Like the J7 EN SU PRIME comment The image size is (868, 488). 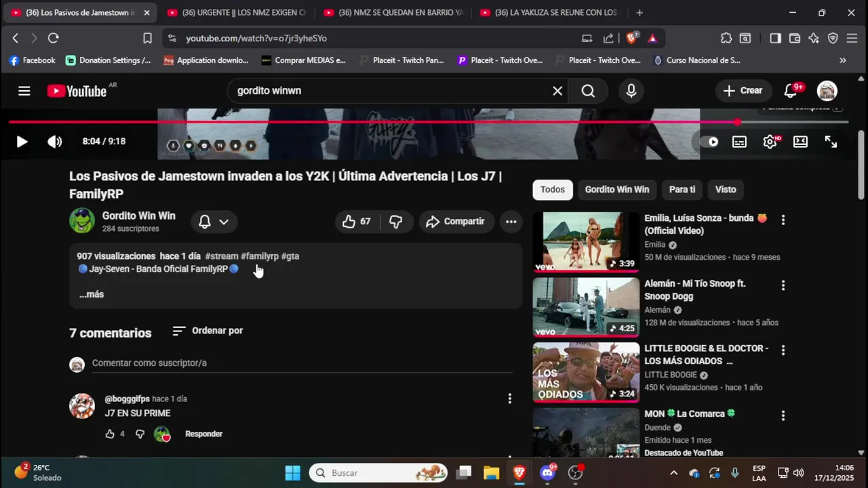click(x=110, y=434)
